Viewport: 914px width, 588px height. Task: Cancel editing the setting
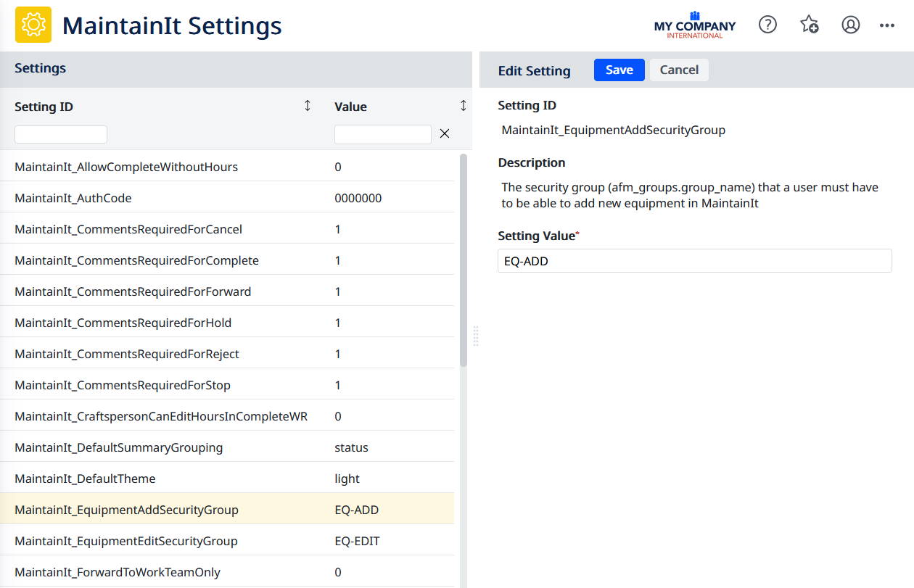point(679,70)
